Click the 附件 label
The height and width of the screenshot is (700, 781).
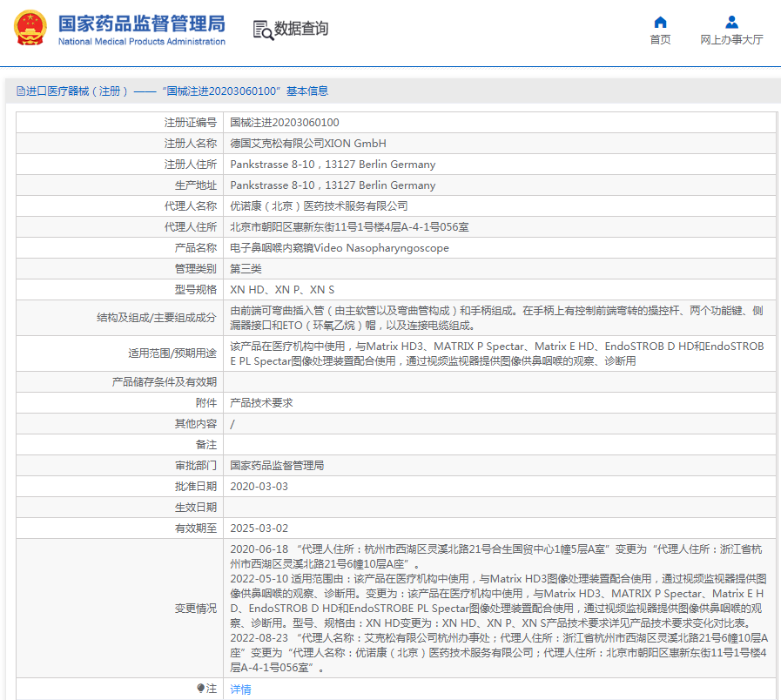(x=206, y=402)
